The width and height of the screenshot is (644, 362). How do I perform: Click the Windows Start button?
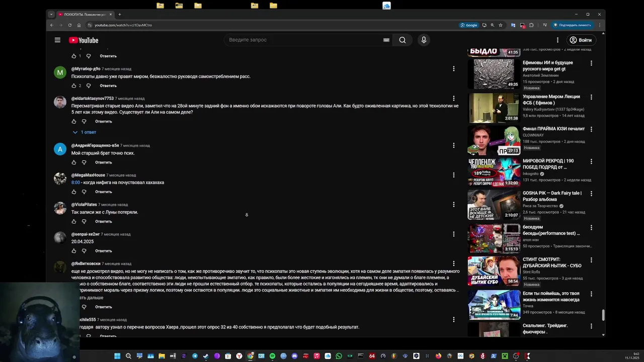(117, 356)
